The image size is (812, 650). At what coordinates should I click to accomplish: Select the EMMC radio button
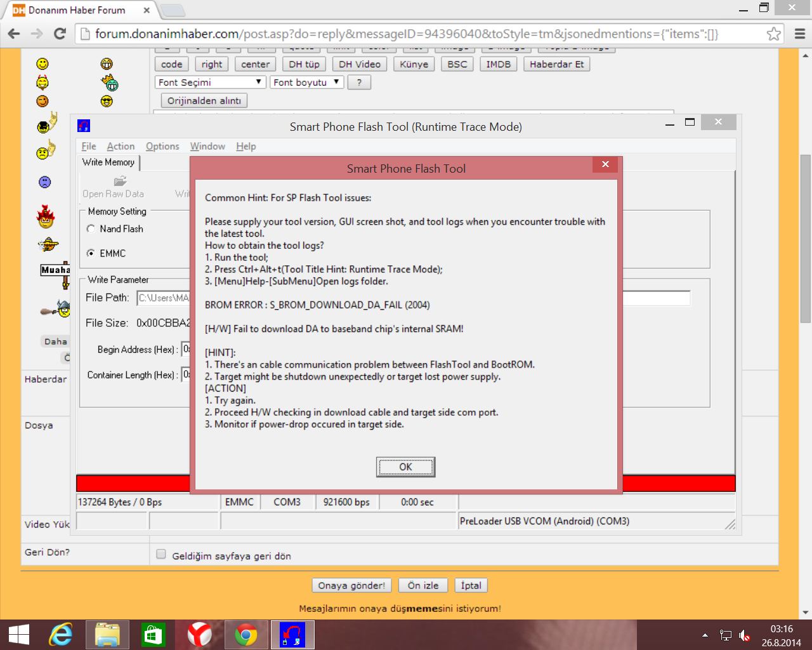91,253
